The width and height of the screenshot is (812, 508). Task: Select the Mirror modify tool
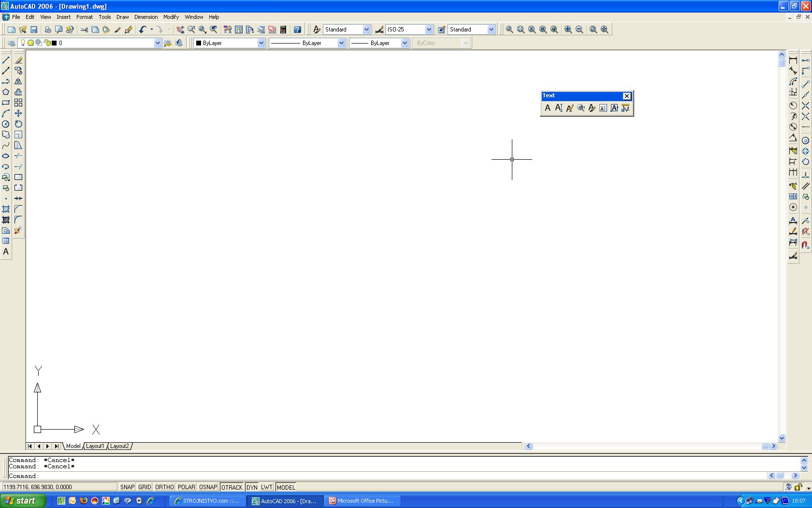pos(18,81)
